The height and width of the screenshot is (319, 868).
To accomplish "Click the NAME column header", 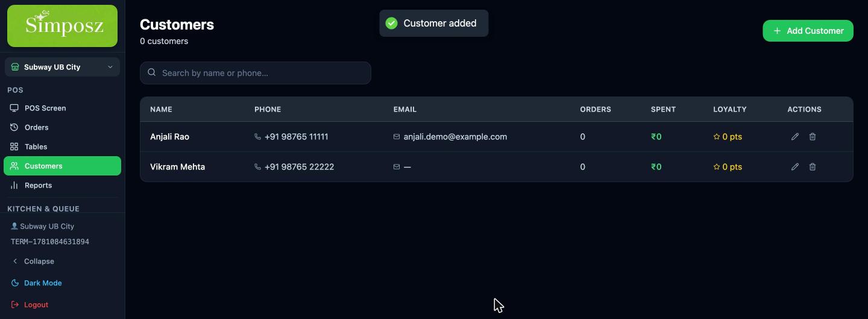I will click(x=161, y=109).
